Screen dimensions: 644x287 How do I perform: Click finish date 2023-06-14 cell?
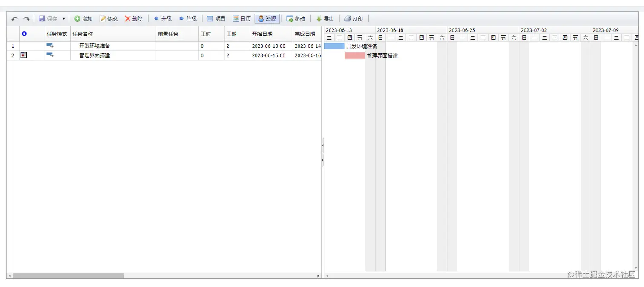pos(307,46)
